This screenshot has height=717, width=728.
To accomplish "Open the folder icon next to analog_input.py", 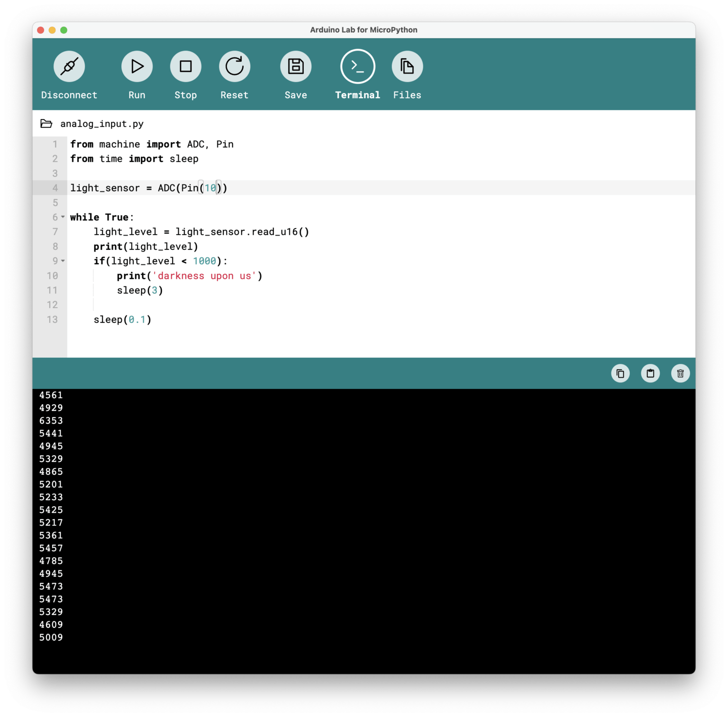I will coord(46,124).
